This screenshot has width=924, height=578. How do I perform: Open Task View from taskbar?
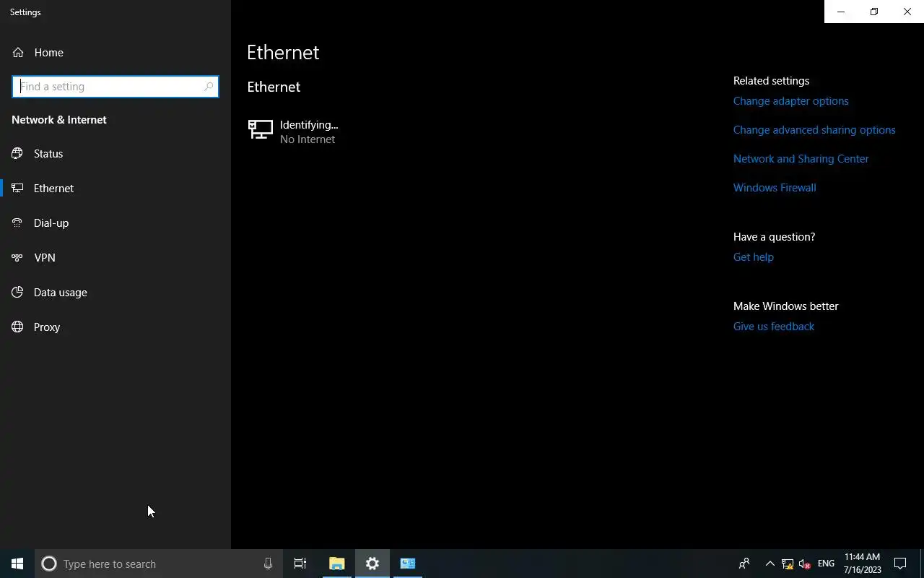[x=300, y=564]
